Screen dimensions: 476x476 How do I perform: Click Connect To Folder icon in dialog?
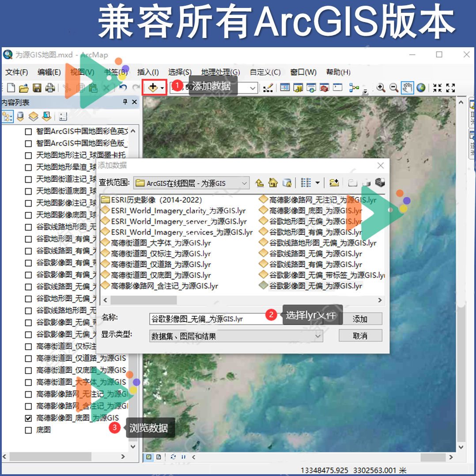click(x=334, y=183)
